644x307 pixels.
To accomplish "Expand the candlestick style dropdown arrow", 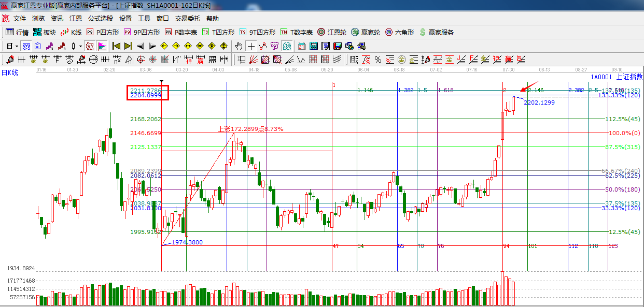I will pos(80,46).
